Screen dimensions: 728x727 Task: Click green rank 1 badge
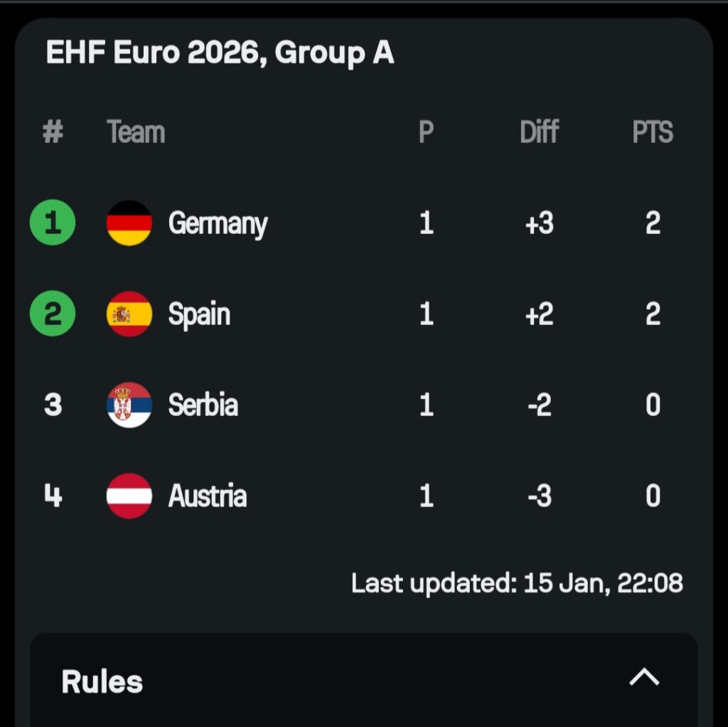coord(53,223)
